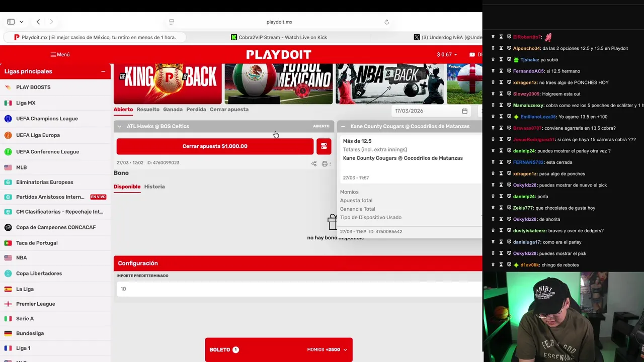Select the NBA flag icon in sidebar

click(x=8, y=257)
